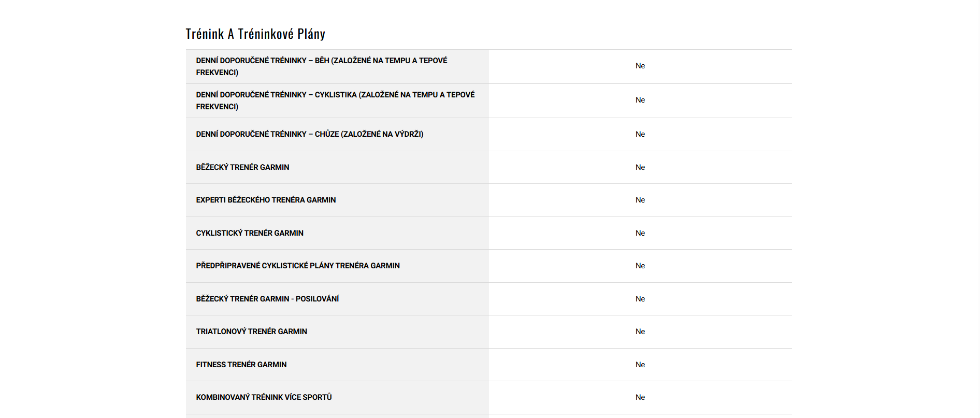Click "Ne" value beside Běžecký trenér Garmin

tap(640, 167)
